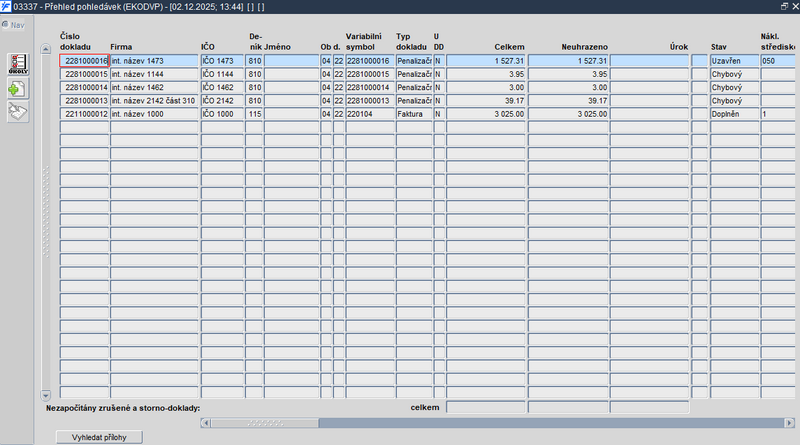Click Celkem amount 39.17
This screenshot has width=800, height=445.
[x=486, y=101]
